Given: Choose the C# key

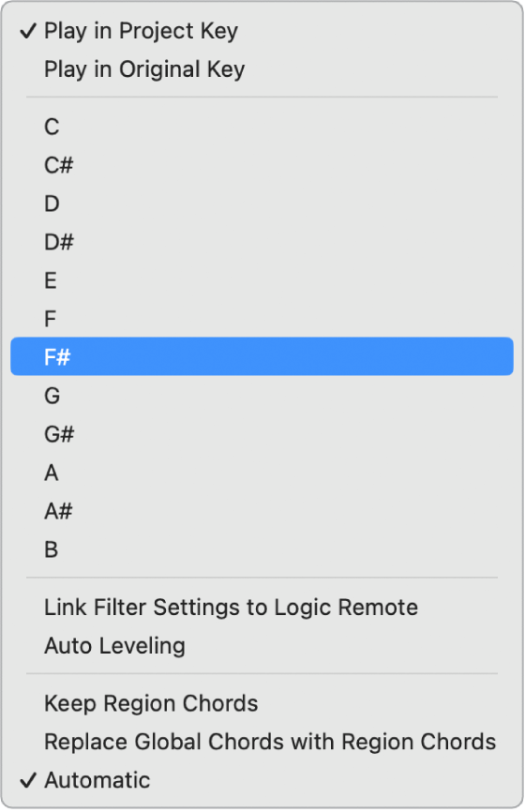Looking at the screenshot, I should pyautogui.click(x=262, y=165).
